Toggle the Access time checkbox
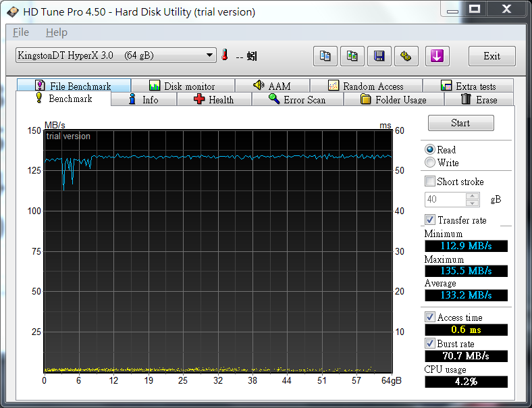Viewport: 532px width, 408px height. 430,317
